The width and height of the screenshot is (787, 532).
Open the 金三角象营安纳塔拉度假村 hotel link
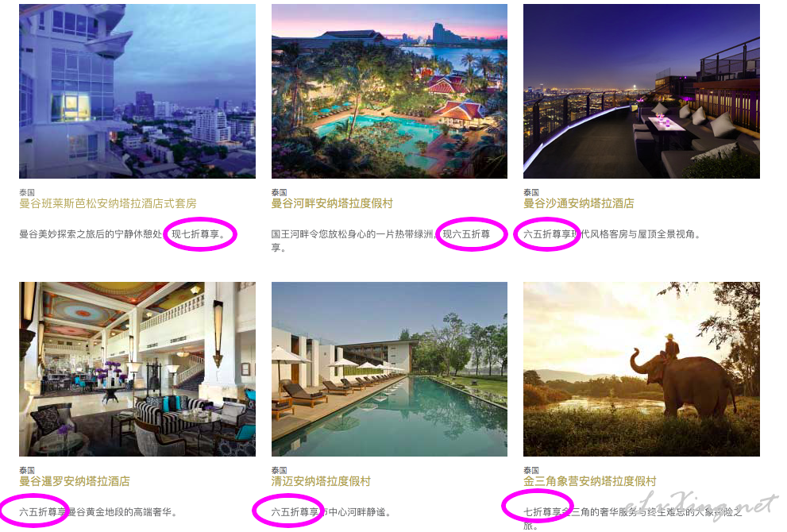point(590,482)
